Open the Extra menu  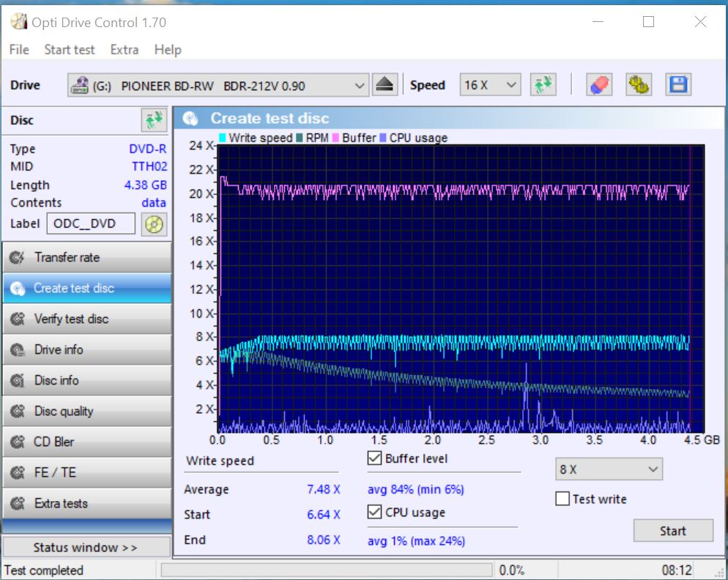[125, 50]
